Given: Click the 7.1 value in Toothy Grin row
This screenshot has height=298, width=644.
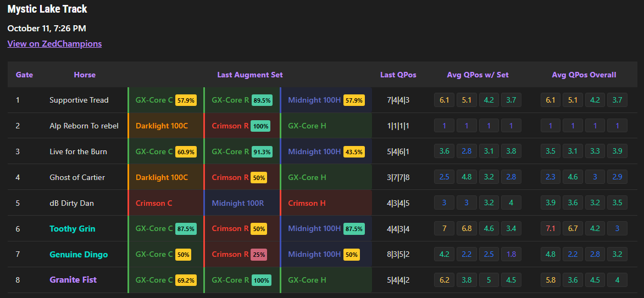Looking at the screenshot, I should pyautogui.click(x=551, y=228).
